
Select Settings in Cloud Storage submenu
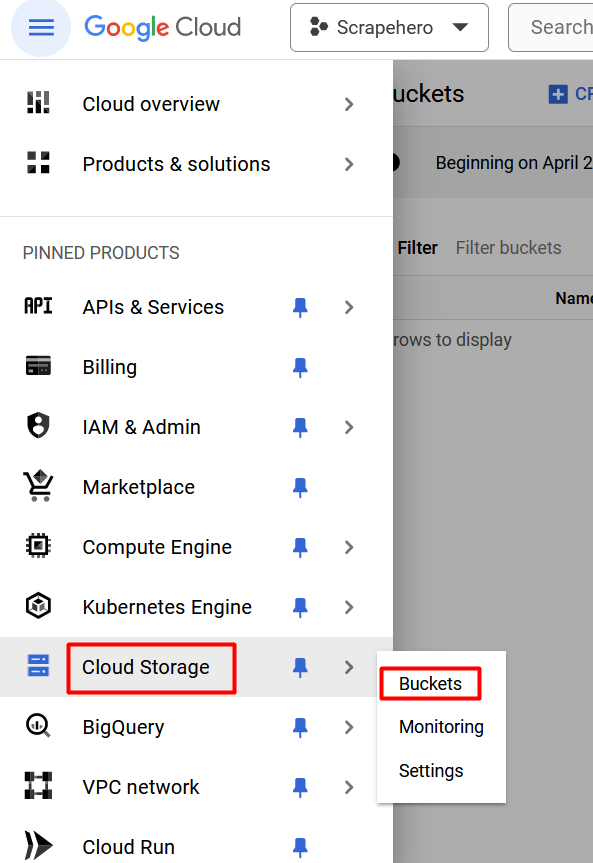click(431, 771)
